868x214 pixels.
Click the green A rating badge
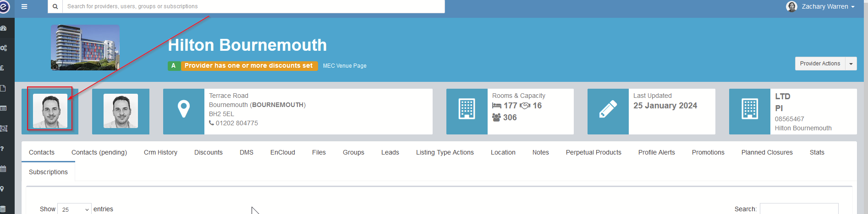174,66
